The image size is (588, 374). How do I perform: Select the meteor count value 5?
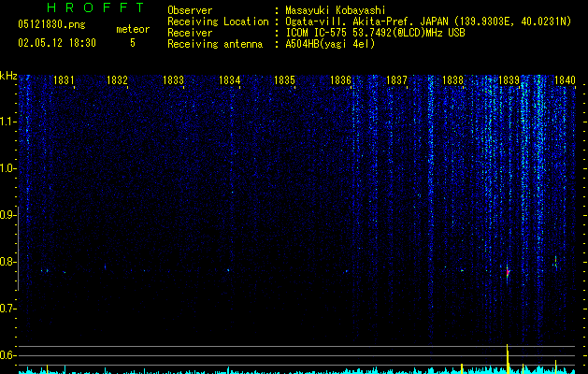(133, 43)
